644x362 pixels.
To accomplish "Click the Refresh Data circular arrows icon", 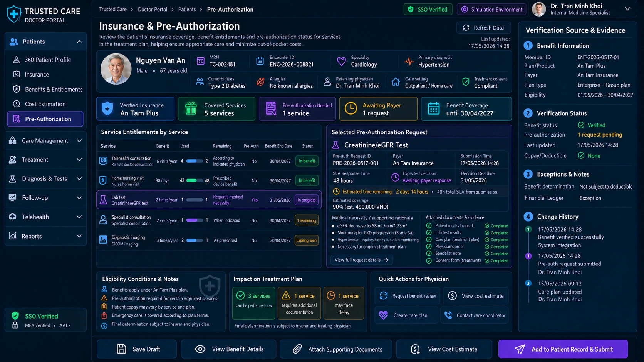I will (x=466, y=28).
